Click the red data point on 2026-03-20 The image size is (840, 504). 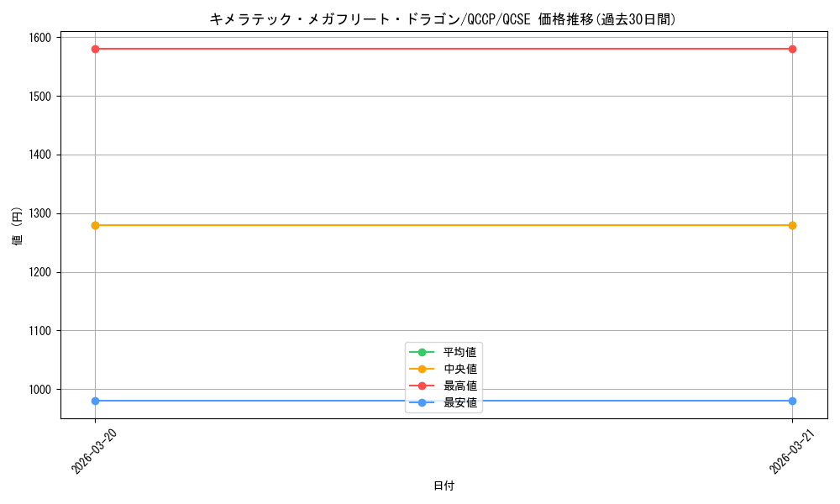point(93,49)
